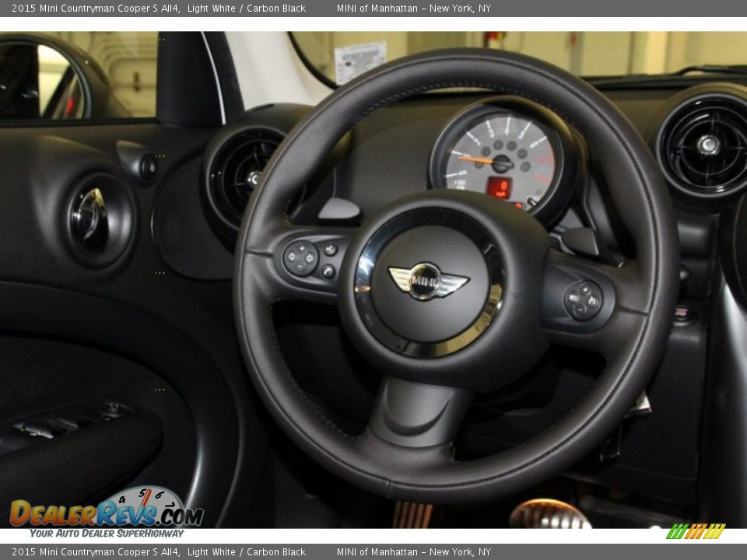Expand the left directional pad control downward arrow

[x=300, y=268]
